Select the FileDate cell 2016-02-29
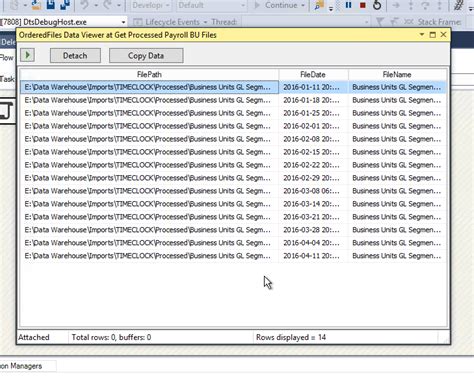This screenshot has width=474, height=377. coord(313,178)
